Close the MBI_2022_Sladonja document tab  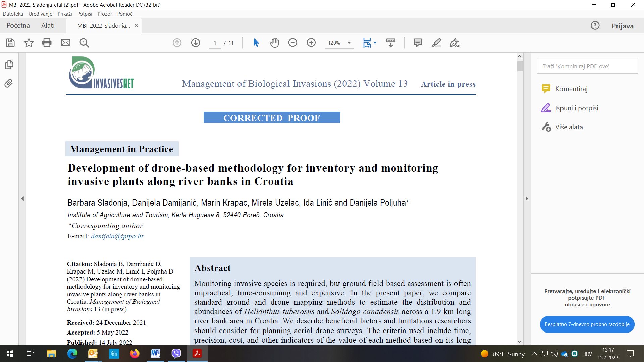(136, 25)
